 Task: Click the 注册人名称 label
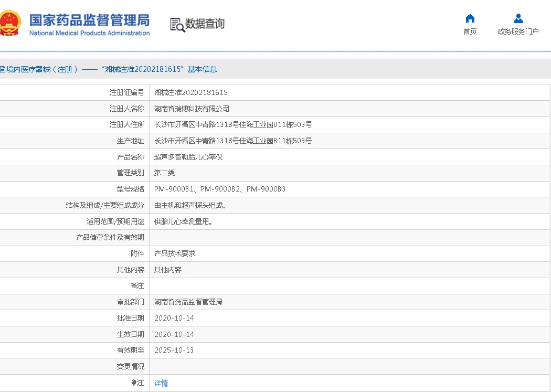pyautogui.click(x=127, y=109)
